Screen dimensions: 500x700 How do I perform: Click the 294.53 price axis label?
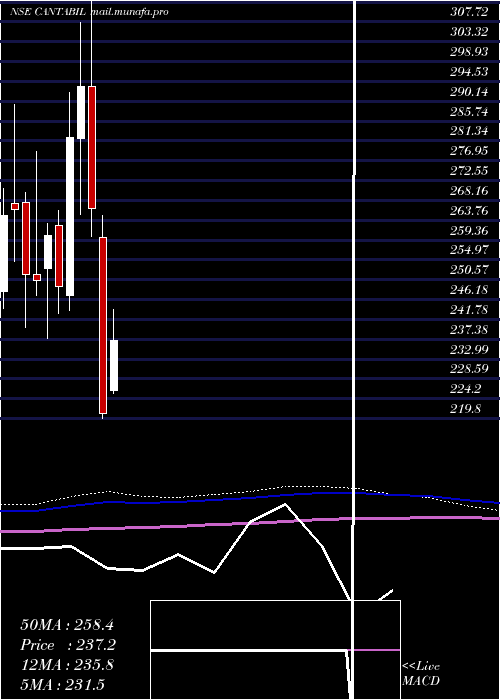469,71
